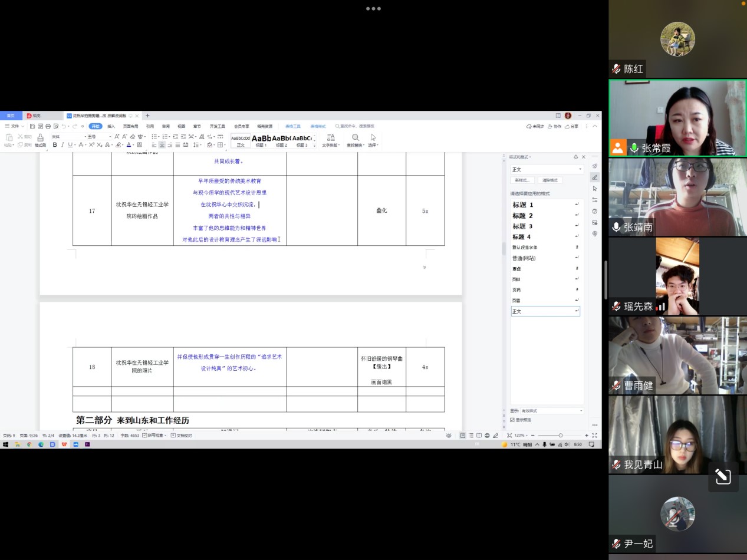Viewport: 747px width, 560px height.
Task: Click the 清除格式 button
Action: click(x=549, y=180)
